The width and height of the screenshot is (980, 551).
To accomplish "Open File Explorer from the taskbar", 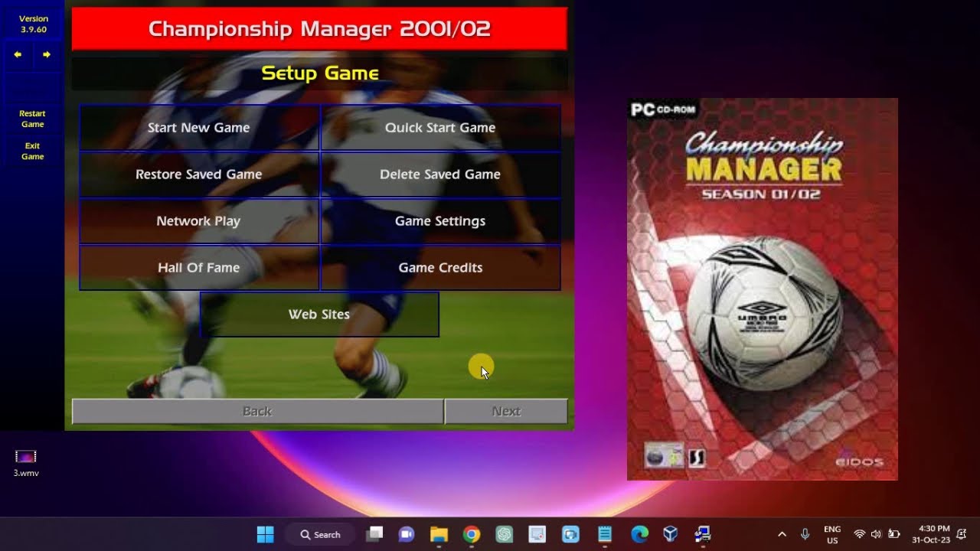I will point(439,534).
